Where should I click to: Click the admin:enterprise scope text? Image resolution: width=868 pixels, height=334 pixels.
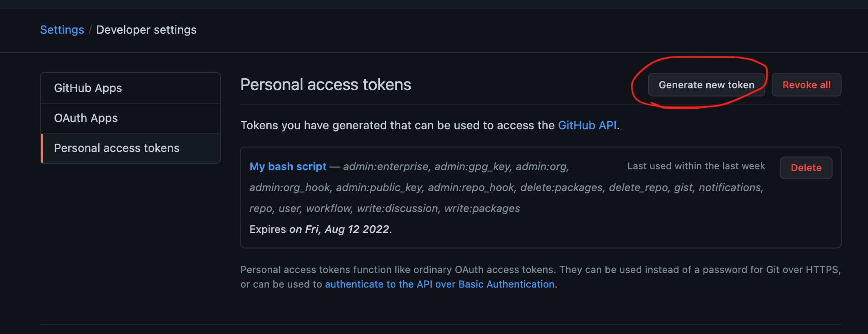385,167
